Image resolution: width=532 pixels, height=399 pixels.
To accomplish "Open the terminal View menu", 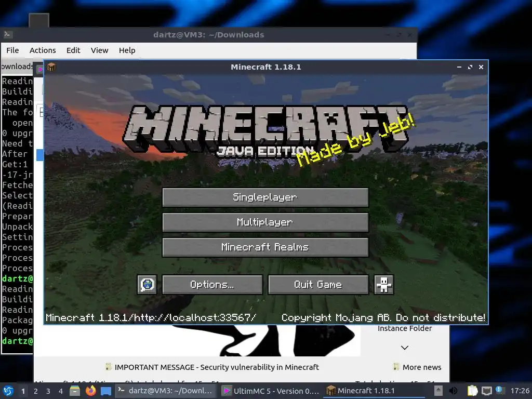I will pyautogui.click(x=99, y=50).
